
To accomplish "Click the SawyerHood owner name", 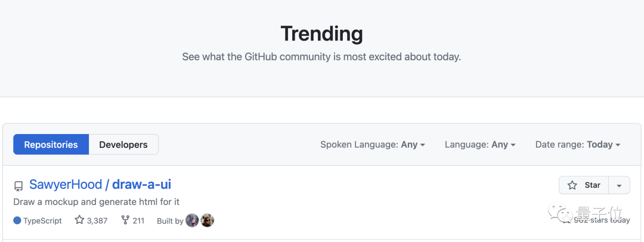I will (66, 185).
